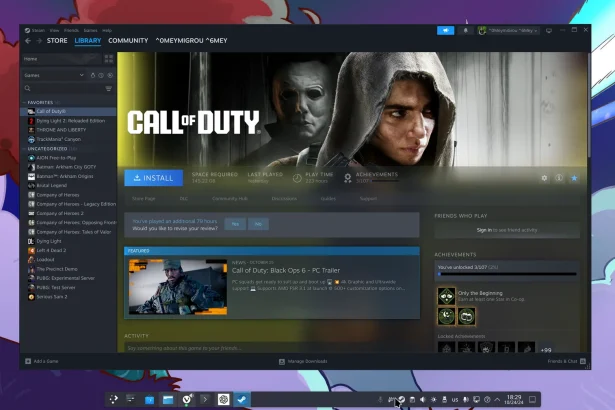This screenshot has width=615, height=410.
Task: Open the Friends menu
Action: coord(71,30)
